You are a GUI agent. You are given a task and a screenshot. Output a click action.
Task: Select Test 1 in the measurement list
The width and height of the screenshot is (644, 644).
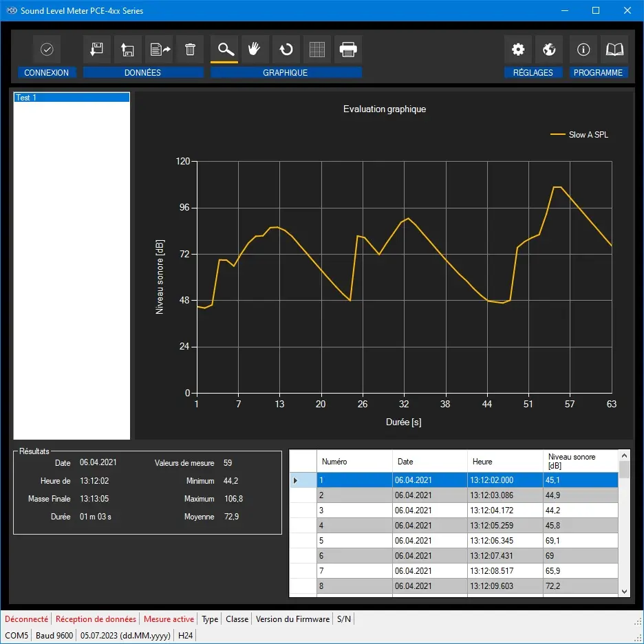pyautogui.click(x=72, y=98)
